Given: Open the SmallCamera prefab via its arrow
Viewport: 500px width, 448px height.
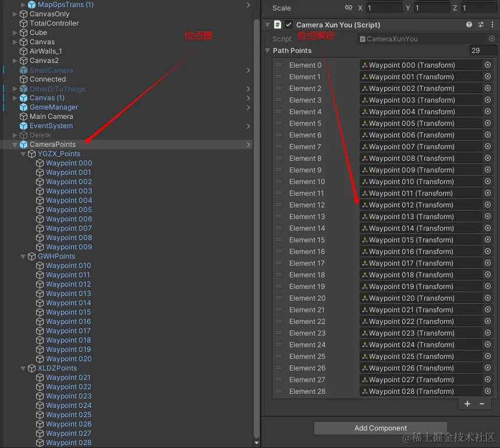Looking at the screenshot, I should coord(249,70).
